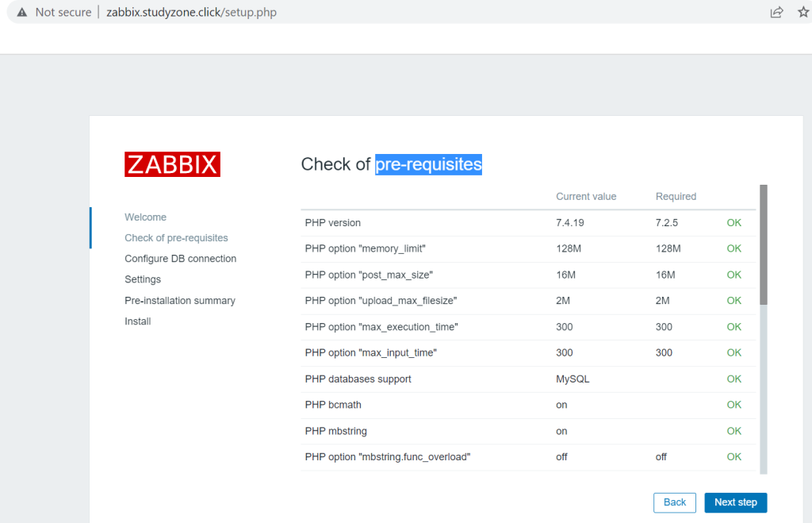This screenshot has width=812, height=523.
Task: Open the Pre-installation summary step
Action: (179, 300)
